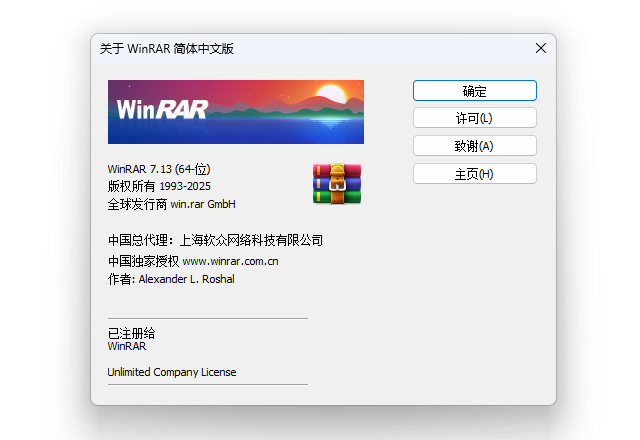Show the 致谢(A) acknowledgments
The width and height of the screenshot is (640, 440).
coord(474,146)
